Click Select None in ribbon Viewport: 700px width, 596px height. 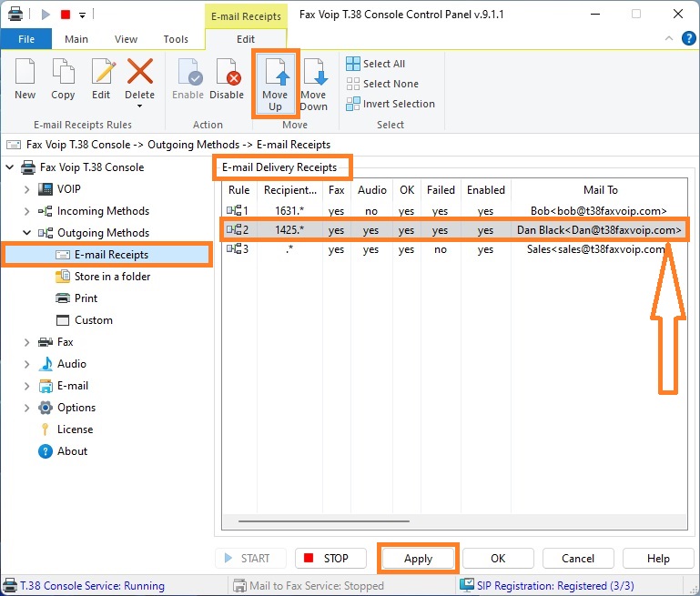[382, 84]
